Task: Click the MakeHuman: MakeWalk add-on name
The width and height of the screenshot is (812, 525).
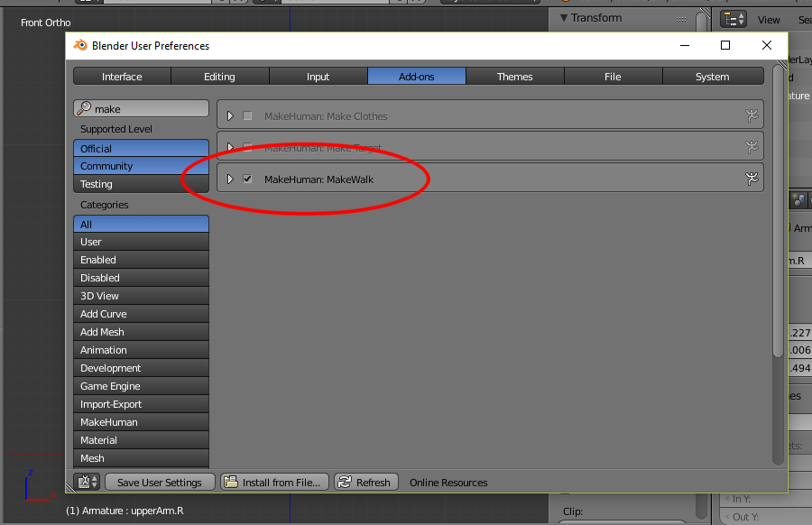Action: [x=319, y=180]
